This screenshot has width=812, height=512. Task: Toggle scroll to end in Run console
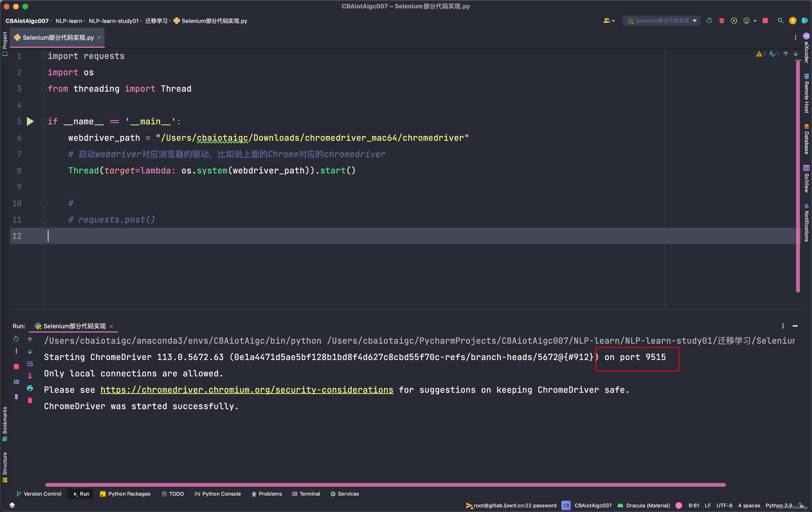pyautogui.click(x=30, y=376)
